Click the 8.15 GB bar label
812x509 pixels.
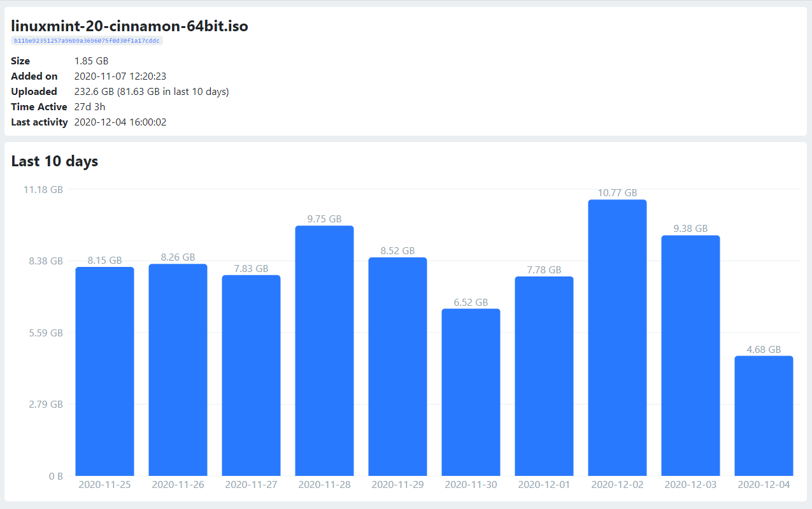[104, 260]
